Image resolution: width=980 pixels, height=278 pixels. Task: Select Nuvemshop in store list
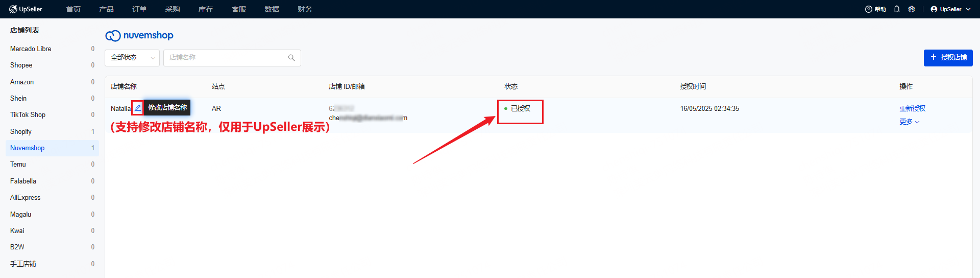click(52, 148)
